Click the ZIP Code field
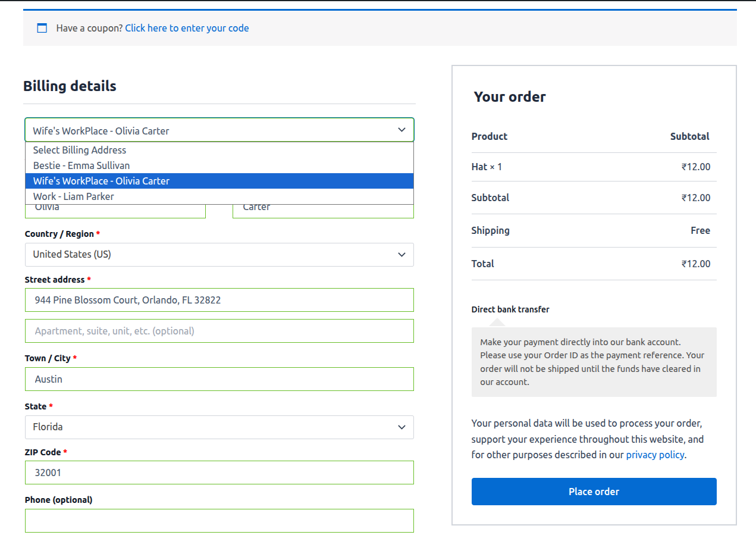Image resolution: width=756 pixels, height=535 pixels. [x=219, y=473]
